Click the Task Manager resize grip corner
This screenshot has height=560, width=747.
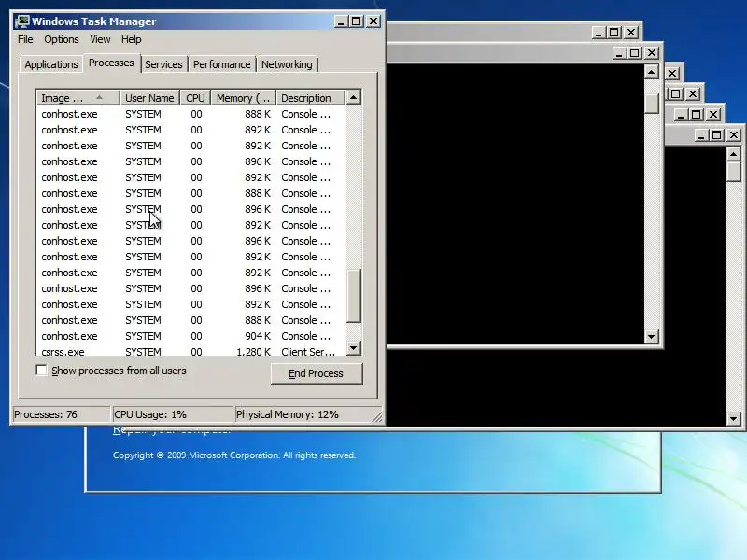coord(377,417)
